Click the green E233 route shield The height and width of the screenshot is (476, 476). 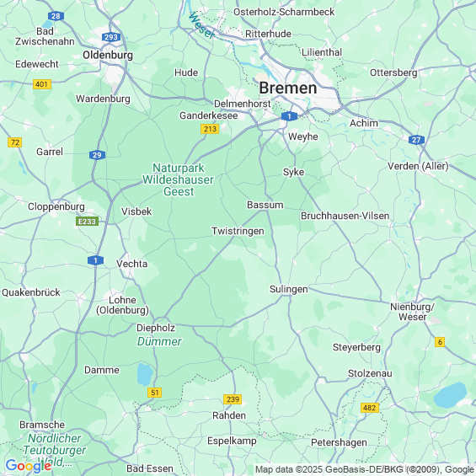pyautogui.click(x=87, y=222)
